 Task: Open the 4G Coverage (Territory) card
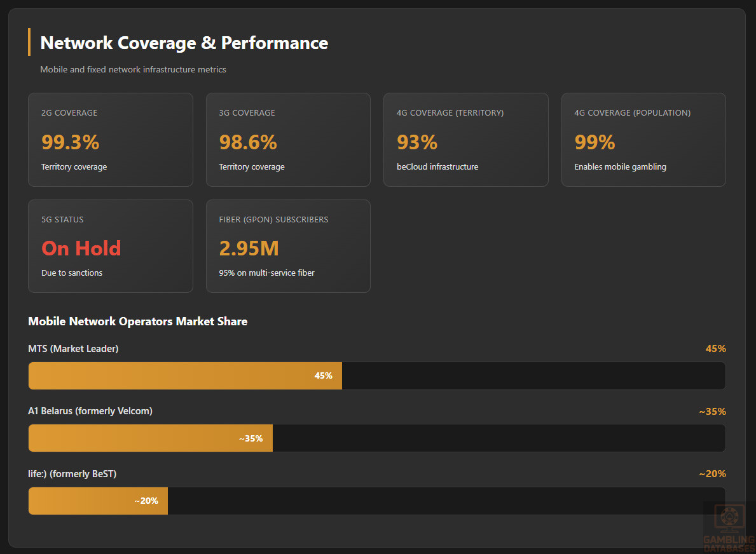coord(465,140)
